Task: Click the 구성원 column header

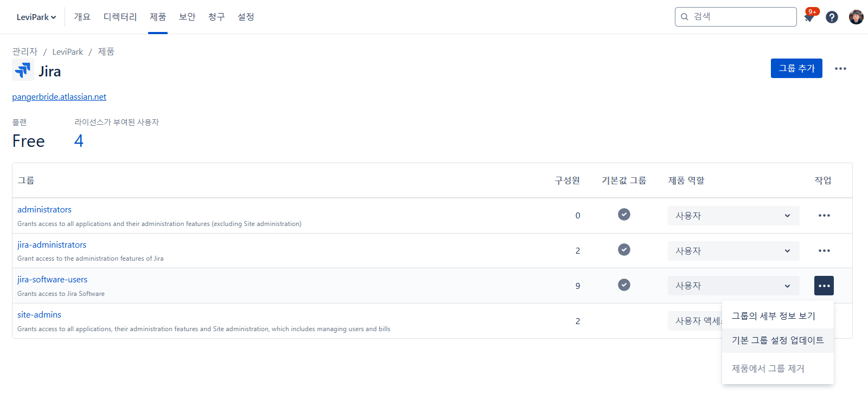Action: tap(567, 180)
